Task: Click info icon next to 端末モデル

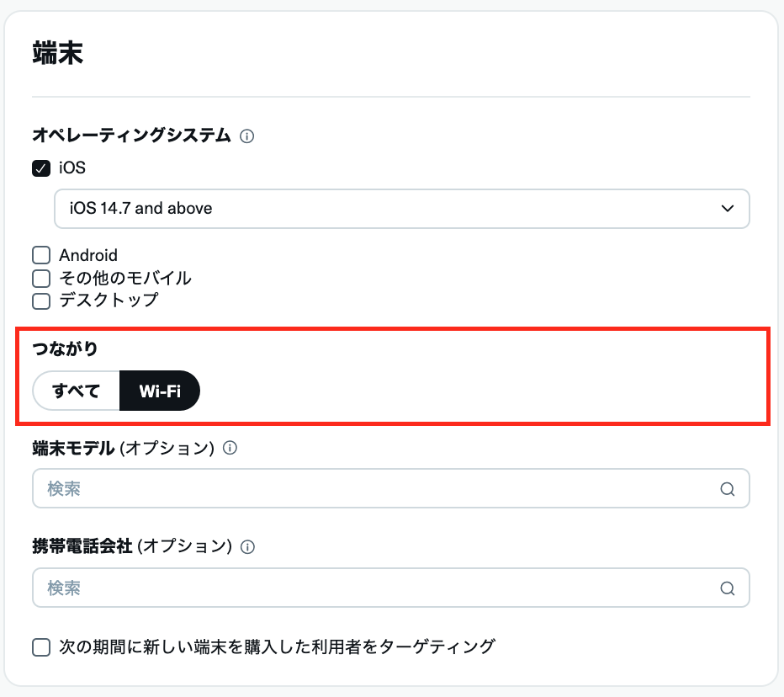Action: coord(230,449)
